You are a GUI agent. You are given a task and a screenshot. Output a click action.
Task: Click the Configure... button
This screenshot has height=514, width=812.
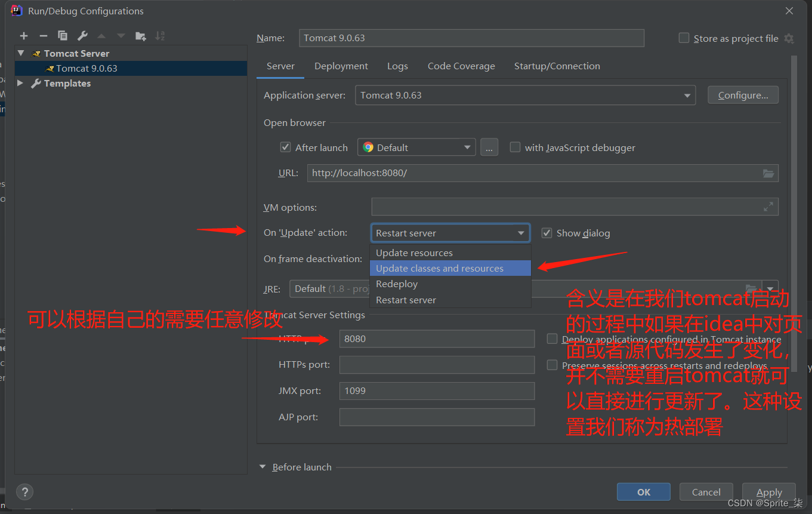743,96
